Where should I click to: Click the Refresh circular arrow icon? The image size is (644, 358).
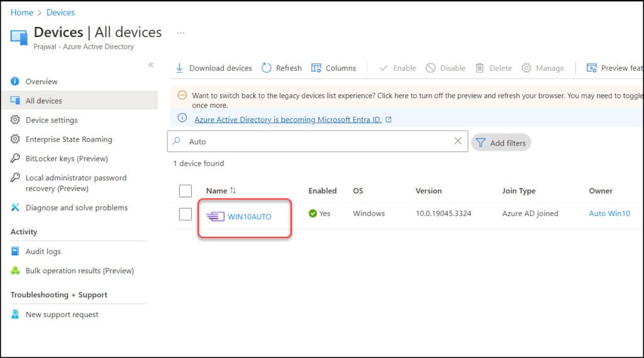click(x=267, y=68)
